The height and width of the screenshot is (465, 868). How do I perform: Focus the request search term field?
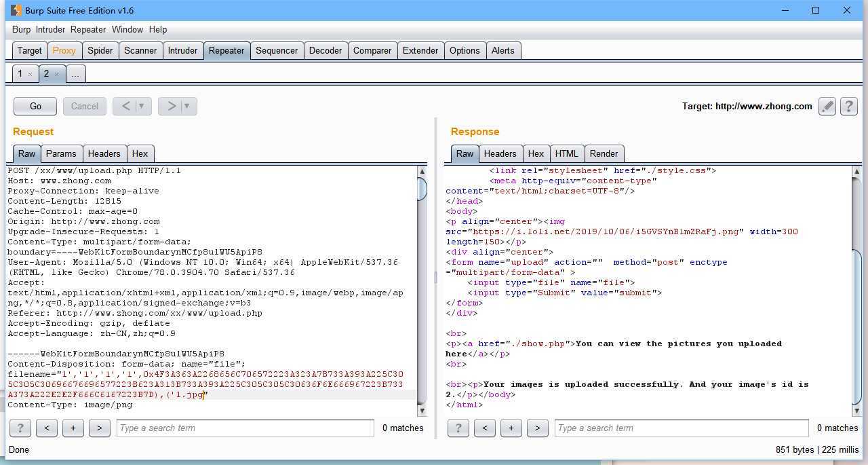245,428
